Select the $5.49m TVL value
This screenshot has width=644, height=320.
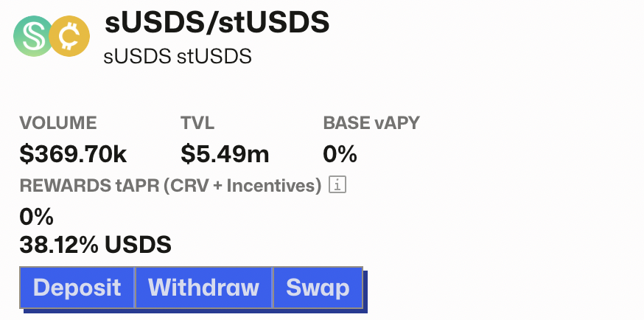point(225,154)
